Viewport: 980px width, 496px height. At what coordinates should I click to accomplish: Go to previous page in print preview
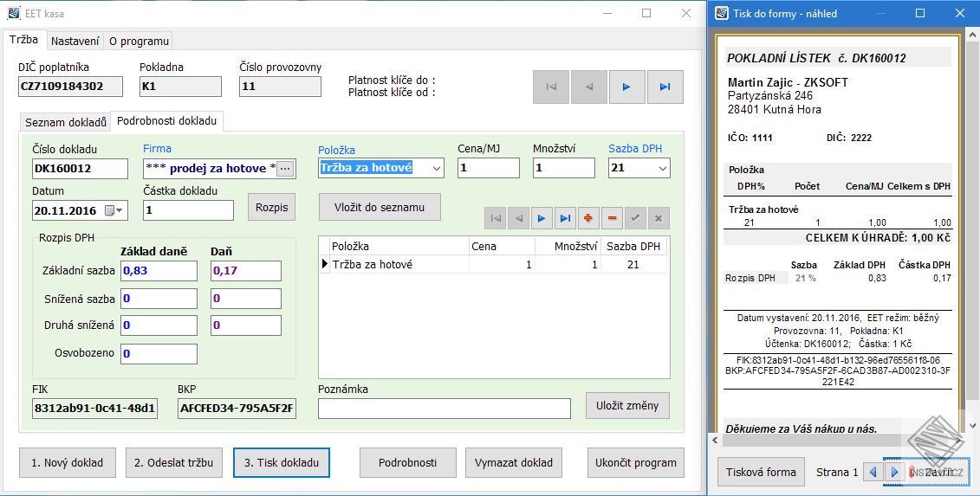tap(873, 472)
